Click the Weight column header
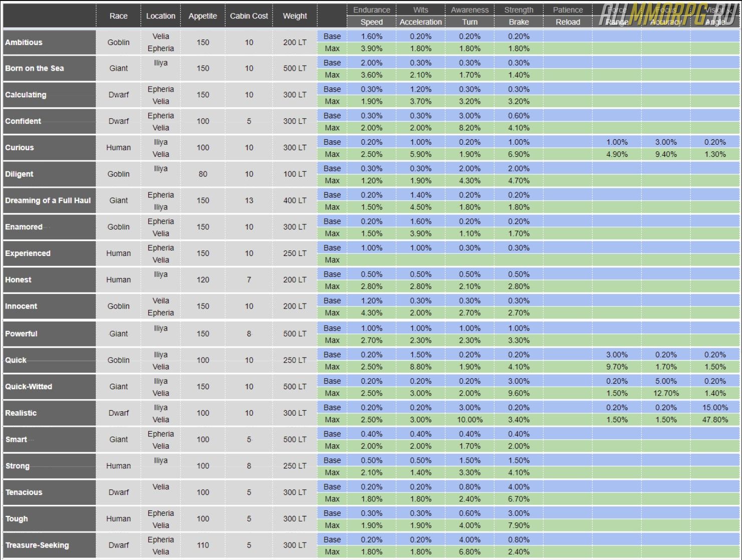The image size is (742, 560). click(x=295, y=16)
